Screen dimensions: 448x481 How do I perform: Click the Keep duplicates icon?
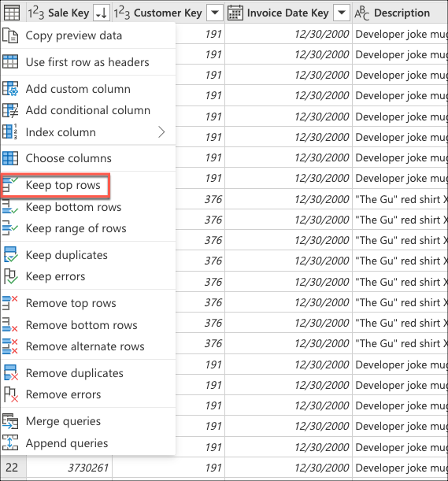coord(11,254)
